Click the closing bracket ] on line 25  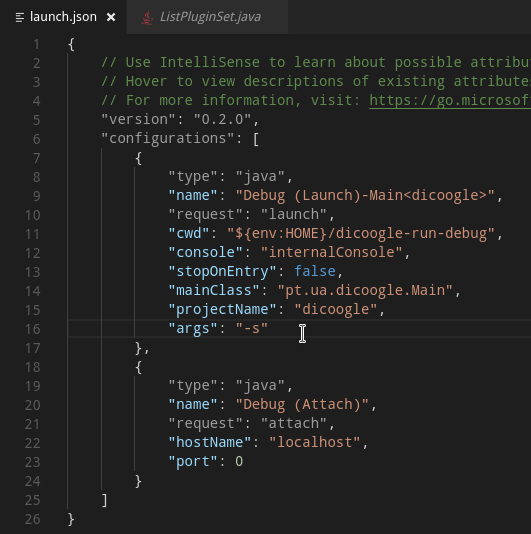click(104, 500)
